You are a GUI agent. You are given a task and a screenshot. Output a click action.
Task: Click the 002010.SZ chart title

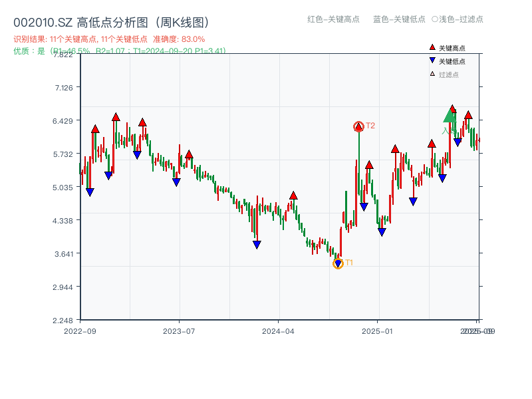tap(112, 20)
